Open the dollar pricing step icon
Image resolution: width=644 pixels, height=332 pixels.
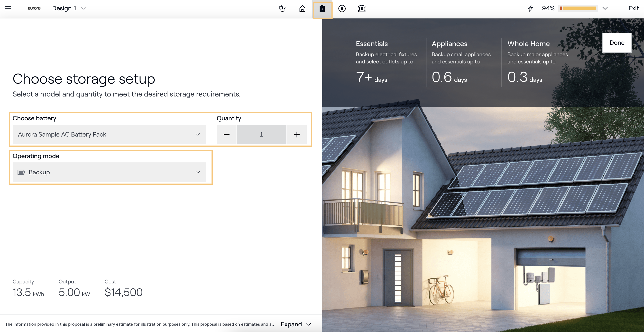pyautogui.click(x=342, y=9)
